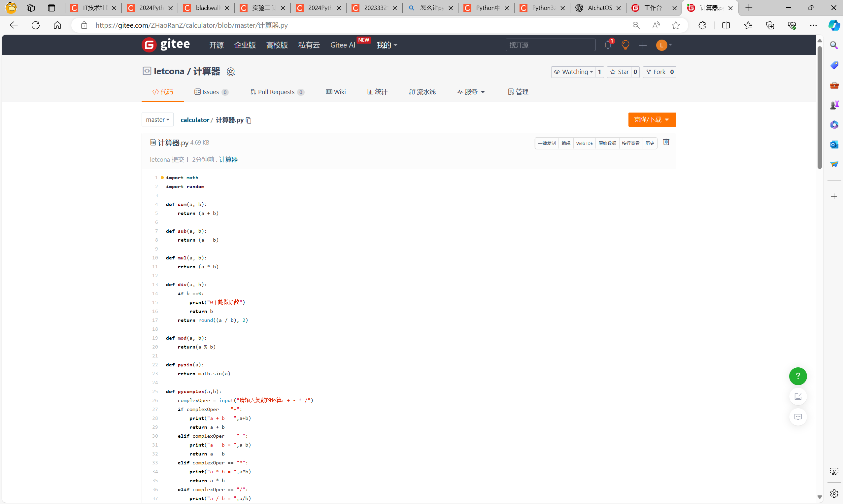Click the 原始数据 button
Image resolution: width=843 pixels, height=504 pixels.
click(607, 143)
